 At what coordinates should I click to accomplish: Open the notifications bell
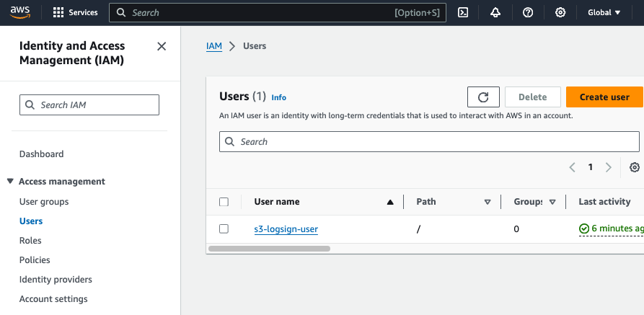coord(495,13)
